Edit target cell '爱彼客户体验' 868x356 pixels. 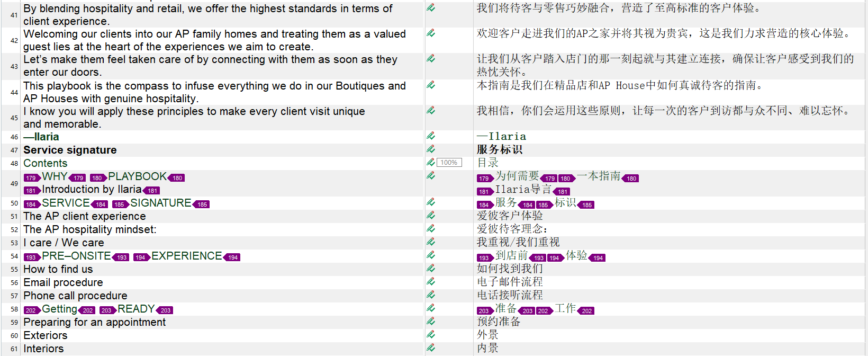click(510, 216)
